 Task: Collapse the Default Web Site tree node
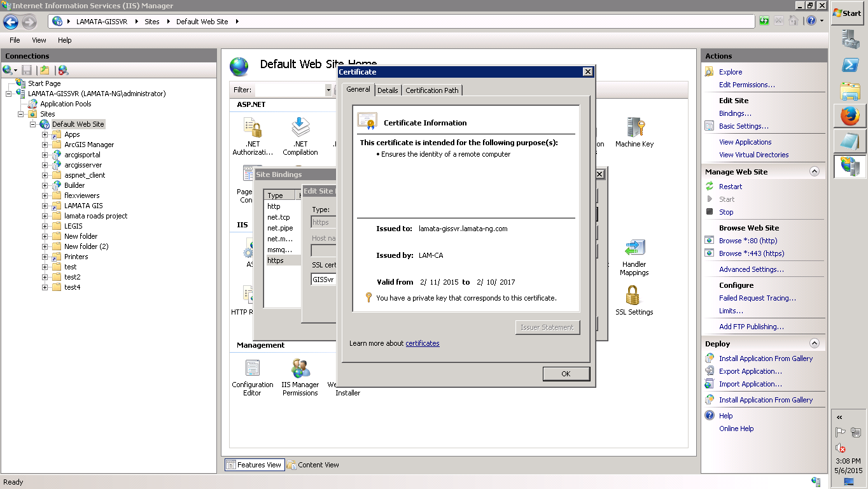click(x=33, y=124)
